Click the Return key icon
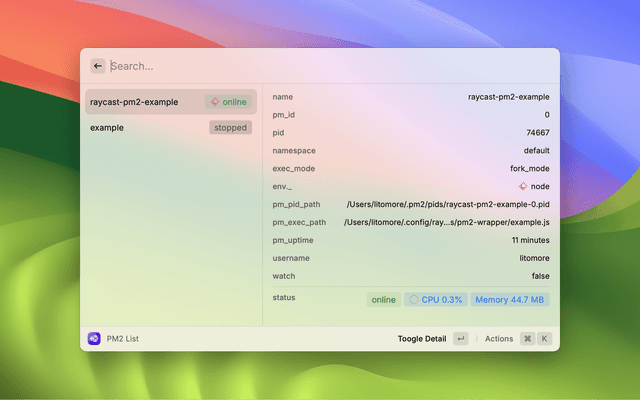The image size is (640, 400). [460, 339]
